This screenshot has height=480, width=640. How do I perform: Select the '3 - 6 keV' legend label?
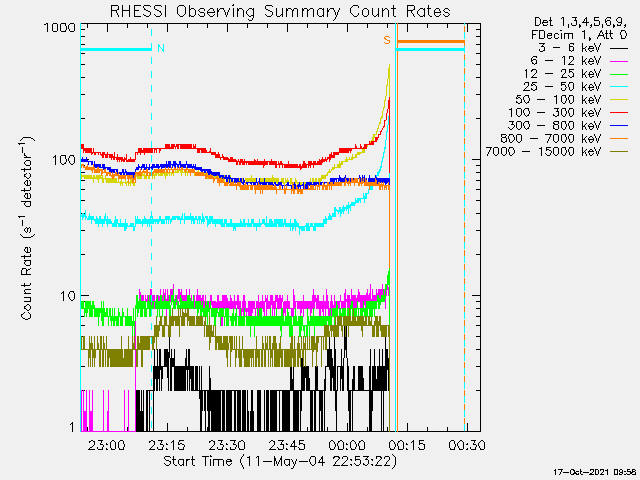pos(569,48)
